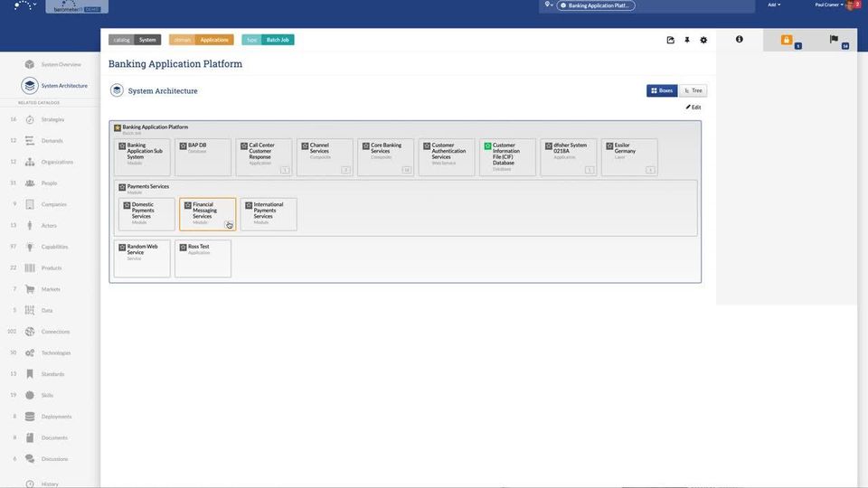This screenshot has width=868, height=488.
Task: Toggle star on Core Banking Services box
Action: pos(366,146)
